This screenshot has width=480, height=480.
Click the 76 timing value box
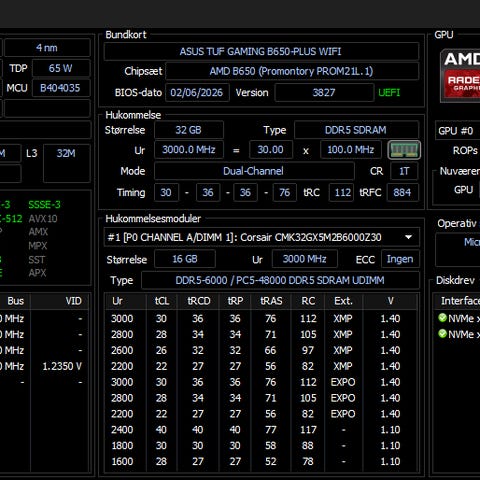(284, 192)
